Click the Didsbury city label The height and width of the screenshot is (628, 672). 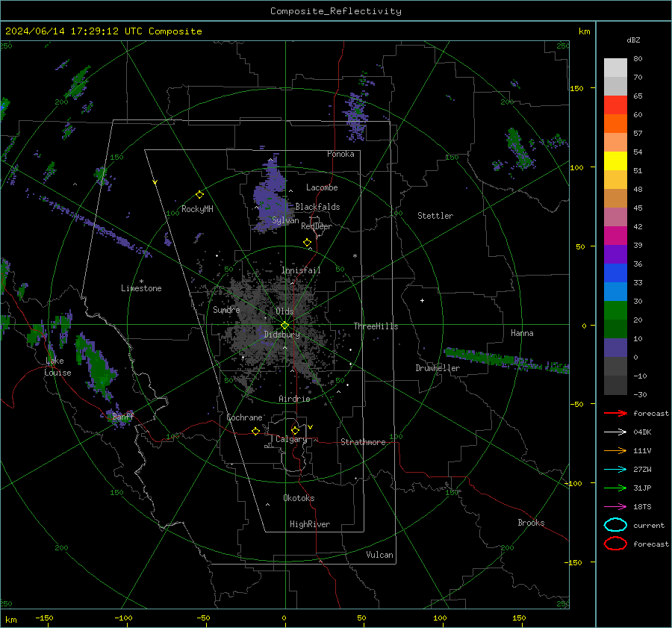(x=281, y=335)
